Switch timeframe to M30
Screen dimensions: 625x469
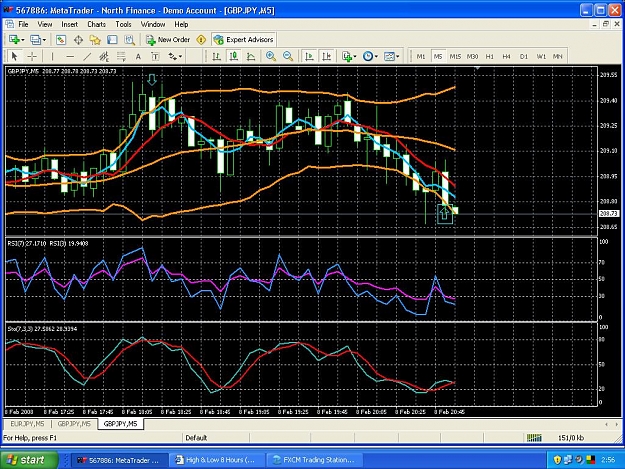click(472, 57)
